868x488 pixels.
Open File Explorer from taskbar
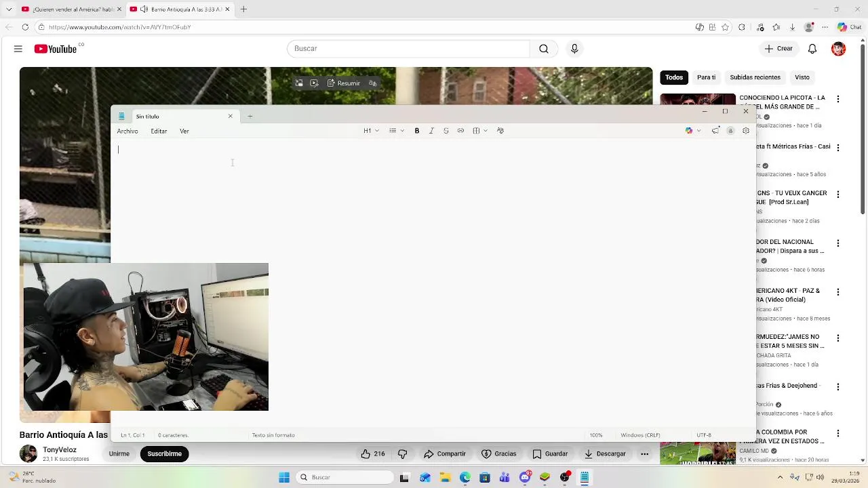(x=446, y=478)
